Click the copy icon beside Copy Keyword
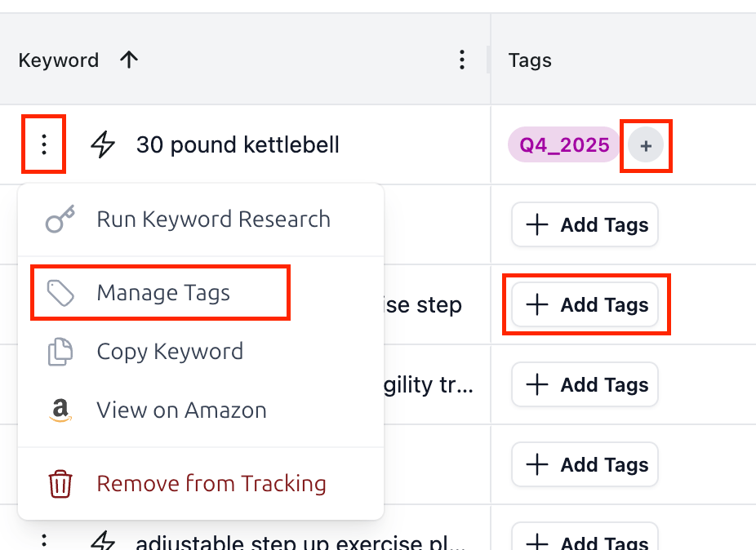 (61, 351)
